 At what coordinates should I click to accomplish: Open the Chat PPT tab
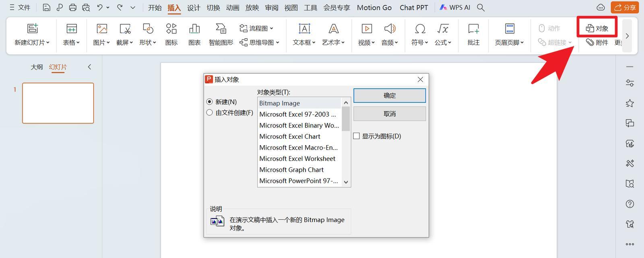tap(414, 8)
